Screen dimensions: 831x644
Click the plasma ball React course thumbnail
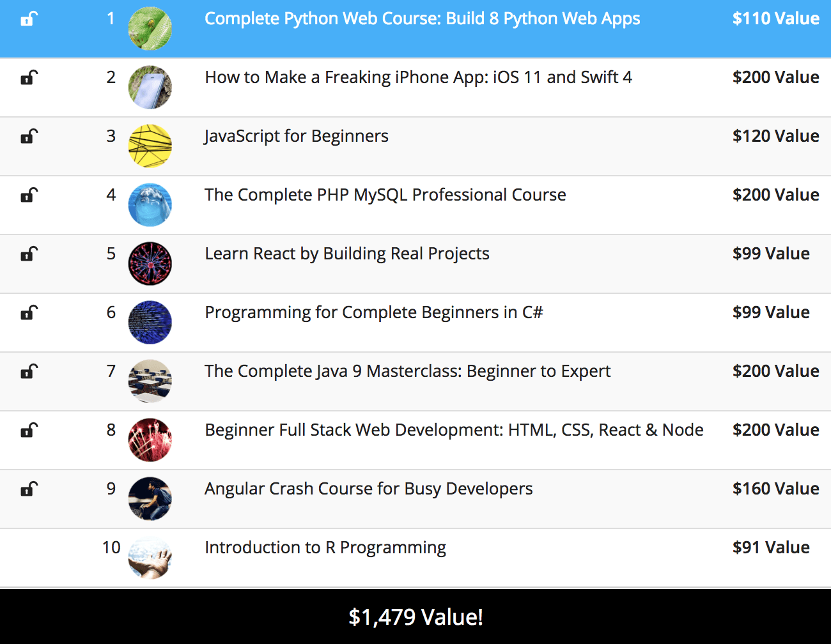[150, 264]
